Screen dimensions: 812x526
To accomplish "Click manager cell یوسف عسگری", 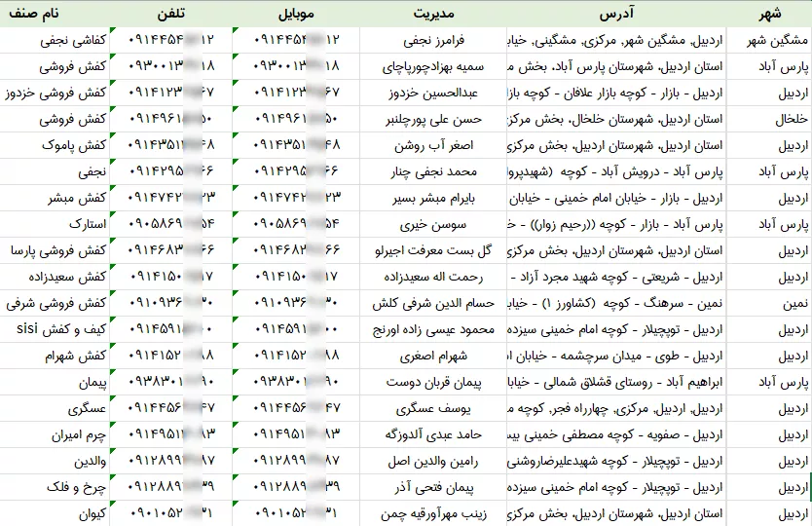I will (x=433, y=409).
